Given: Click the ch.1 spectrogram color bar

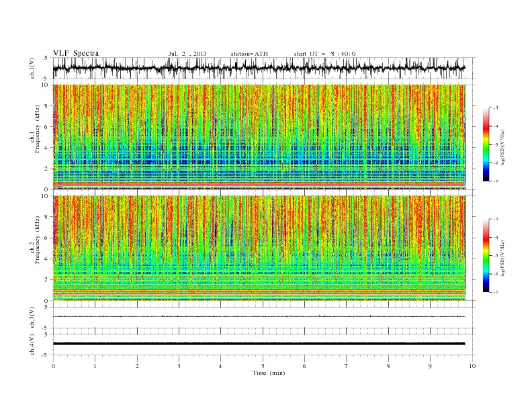Looking at the screenshot, I should pos(486,144).
